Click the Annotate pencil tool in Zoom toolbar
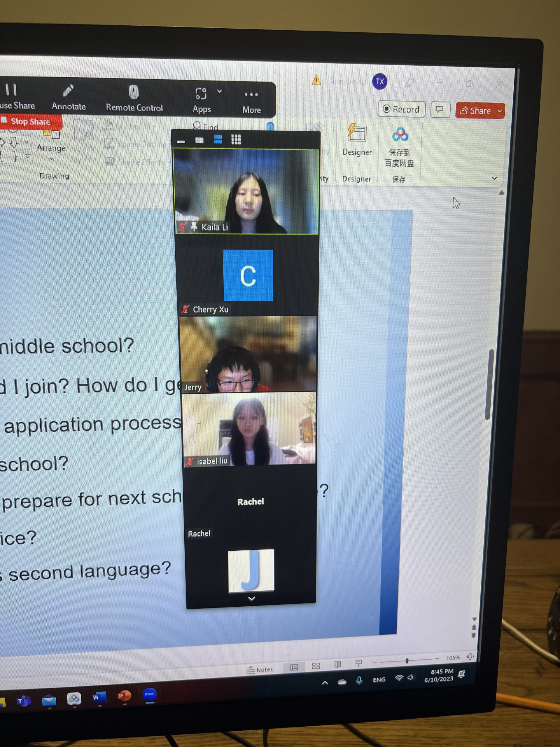 (x=69, y=97)
